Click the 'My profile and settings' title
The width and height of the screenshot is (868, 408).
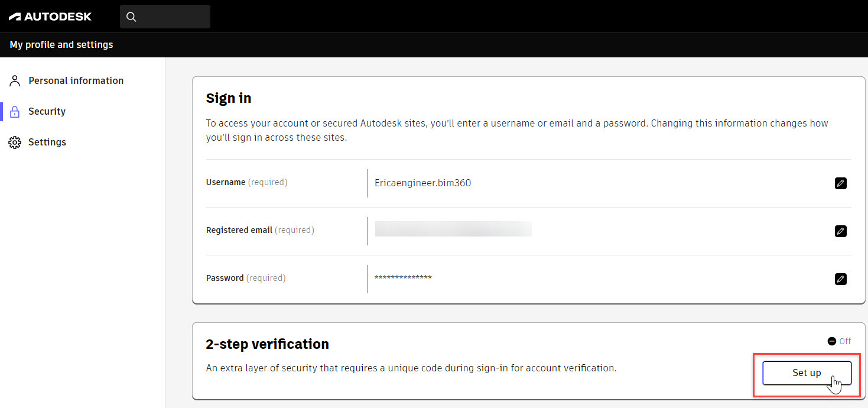click(x=61, y=44)
